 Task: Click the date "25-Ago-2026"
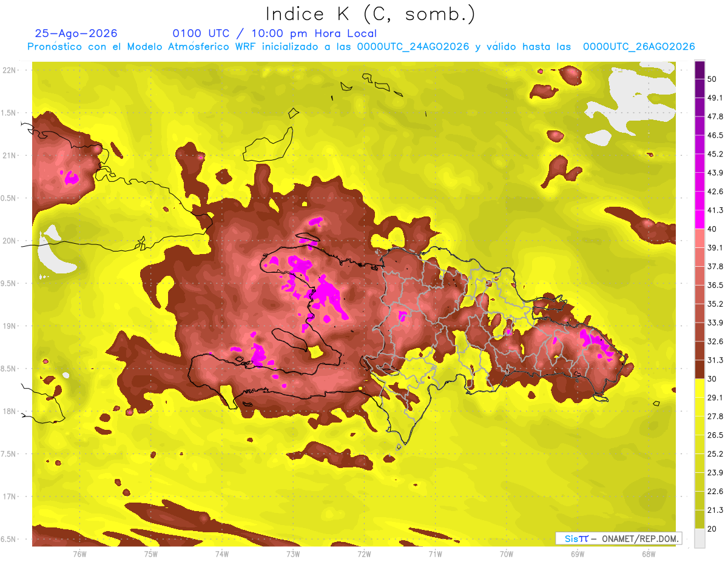click(x=76, y=33)
